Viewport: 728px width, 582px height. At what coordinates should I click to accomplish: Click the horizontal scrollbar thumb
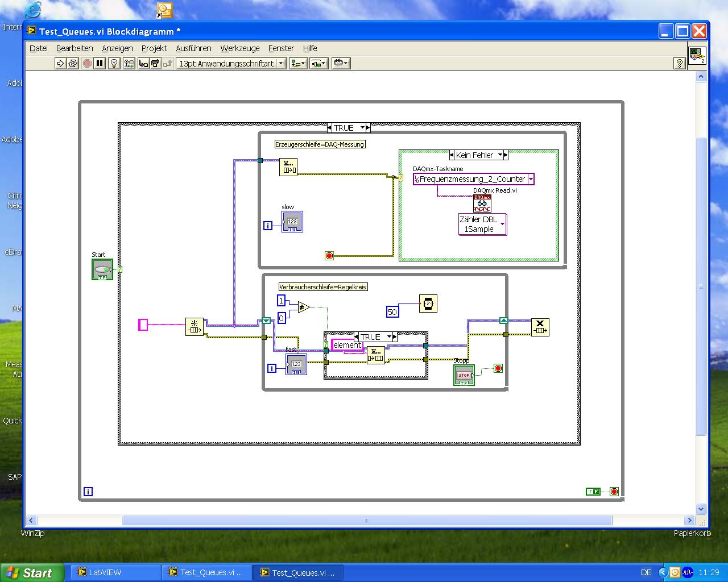pos(367,520)
